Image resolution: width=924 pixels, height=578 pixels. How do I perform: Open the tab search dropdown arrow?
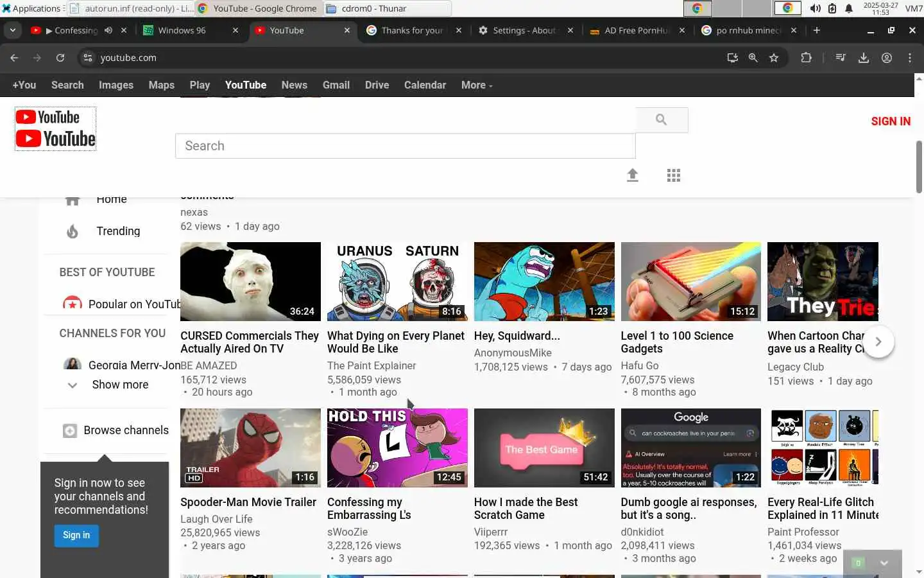click(x=13, y=30)
